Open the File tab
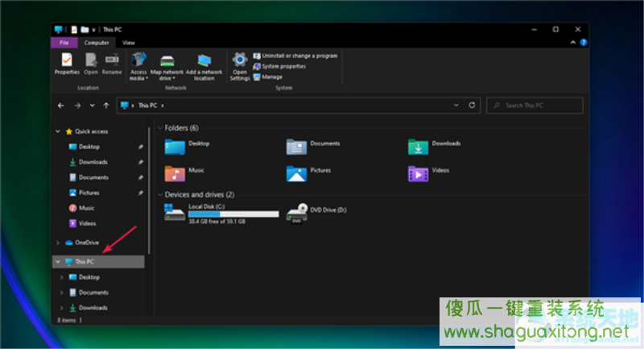 [64, 43]
